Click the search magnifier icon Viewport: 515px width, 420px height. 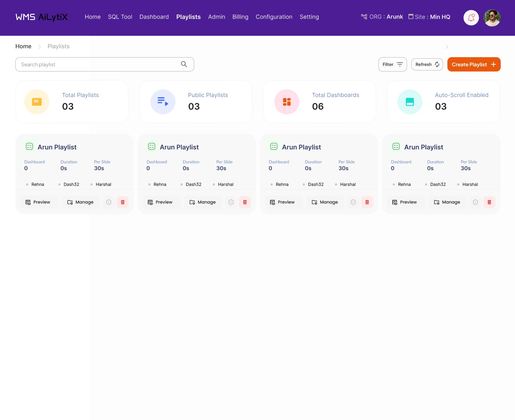point(184,64)
